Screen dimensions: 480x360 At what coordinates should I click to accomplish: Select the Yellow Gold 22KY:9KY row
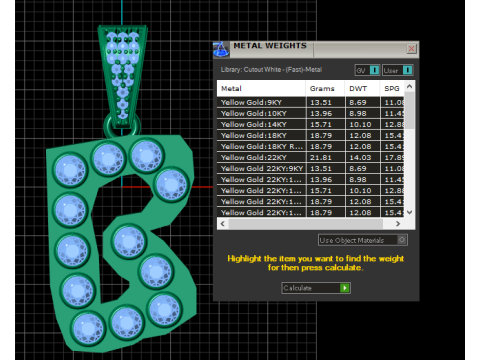(x=310, y=168)
